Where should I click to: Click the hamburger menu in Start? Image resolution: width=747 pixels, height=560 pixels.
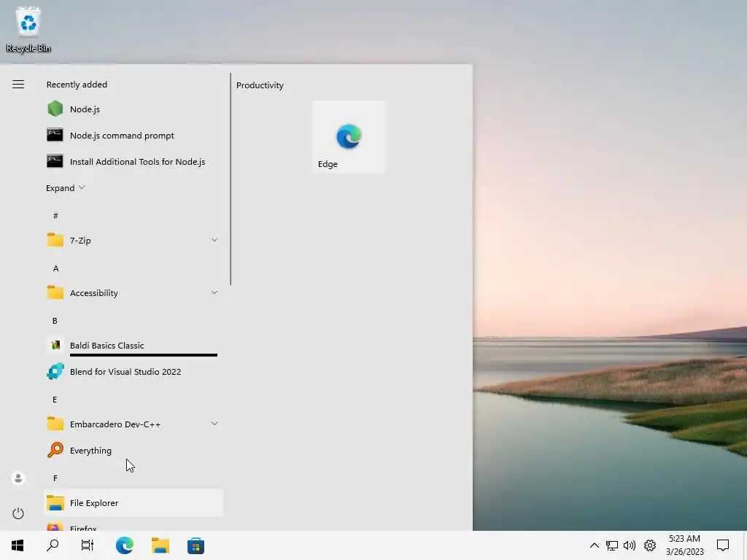(18, 85)
